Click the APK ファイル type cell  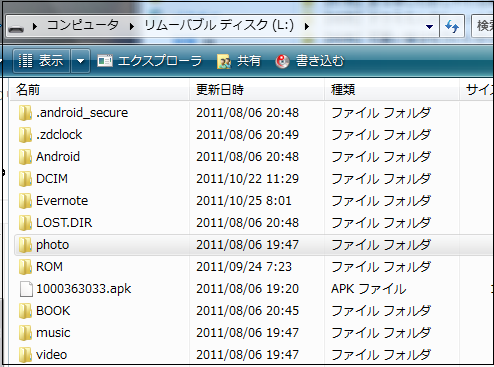point(369,289)
